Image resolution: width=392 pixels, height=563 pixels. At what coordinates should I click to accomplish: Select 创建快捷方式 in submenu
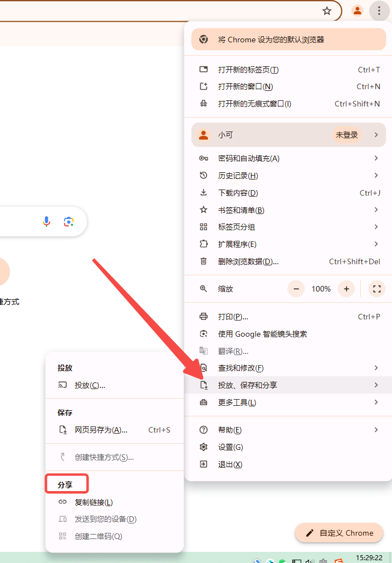(x=115, y=457)
